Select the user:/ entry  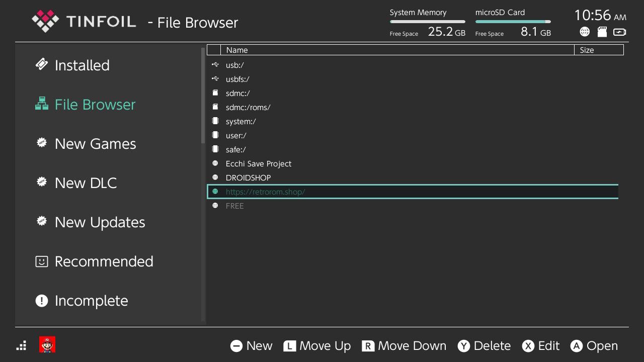tap(413, 135)
